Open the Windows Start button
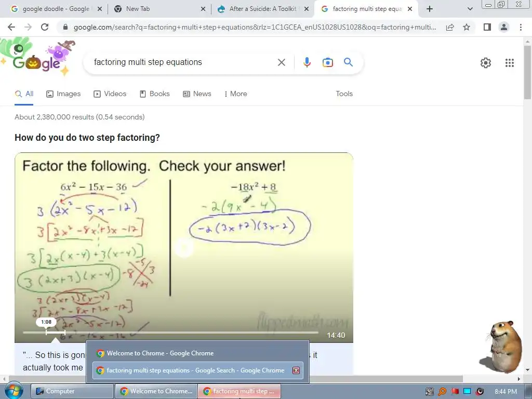The width and height of the screenshot is (532, 399). tap(14, 391)
